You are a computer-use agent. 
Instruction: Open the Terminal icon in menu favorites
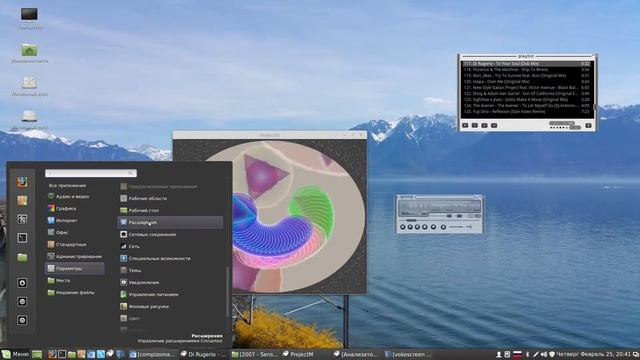22,238
